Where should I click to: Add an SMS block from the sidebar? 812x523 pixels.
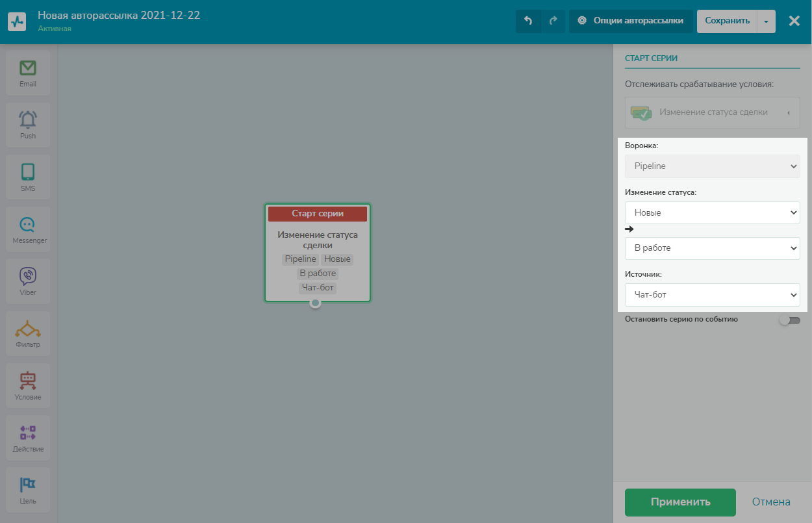[28, 178]
